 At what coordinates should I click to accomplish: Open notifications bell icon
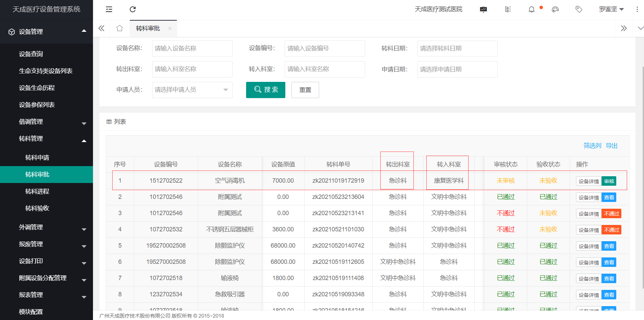coord(532,9)
